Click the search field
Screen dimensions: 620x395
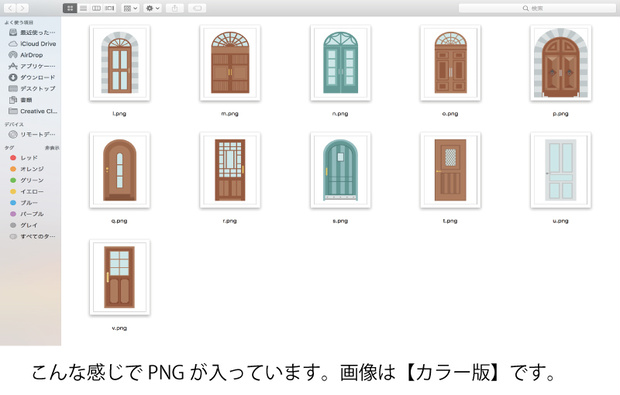(537, 8)
